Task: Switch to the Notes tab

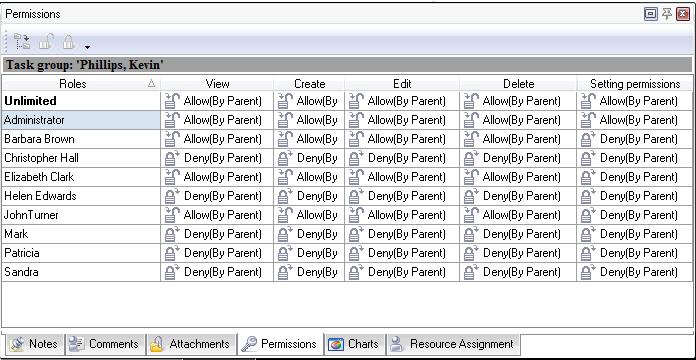Action: tap(35, 344)
